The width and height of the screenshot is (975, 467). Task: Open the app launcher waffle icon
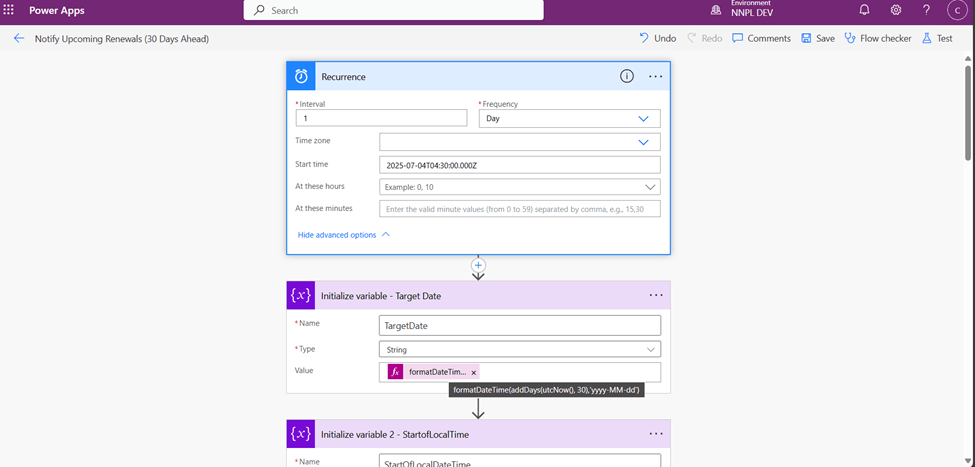coord(9,10)
